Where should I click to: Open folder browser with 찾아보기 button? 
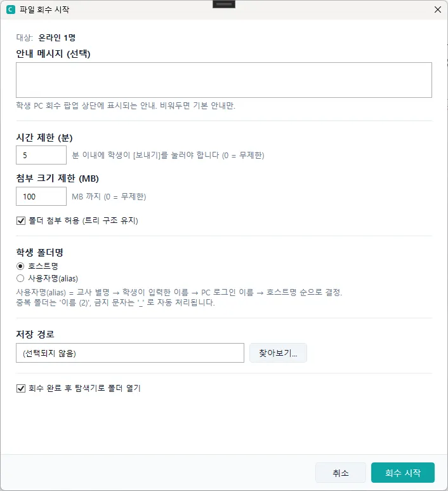click(x=278, y=353)
